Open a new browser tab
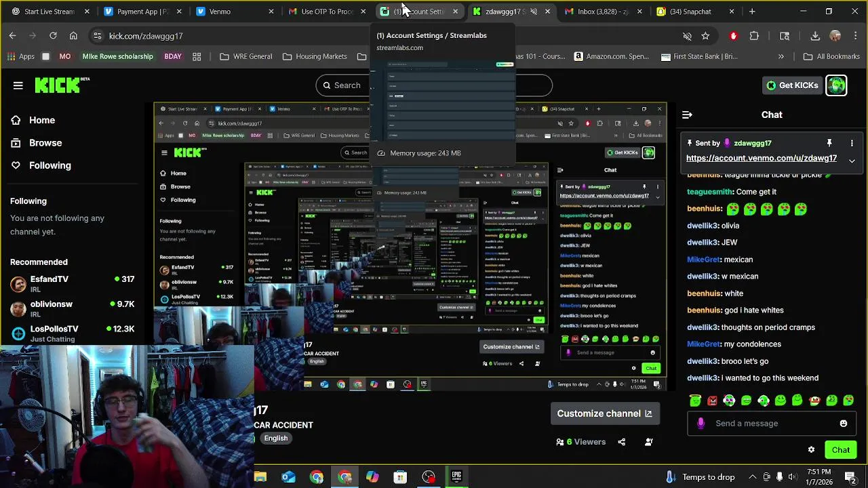Image resolution: width=868 pixels, height=488 pixels. pos(752,12)
